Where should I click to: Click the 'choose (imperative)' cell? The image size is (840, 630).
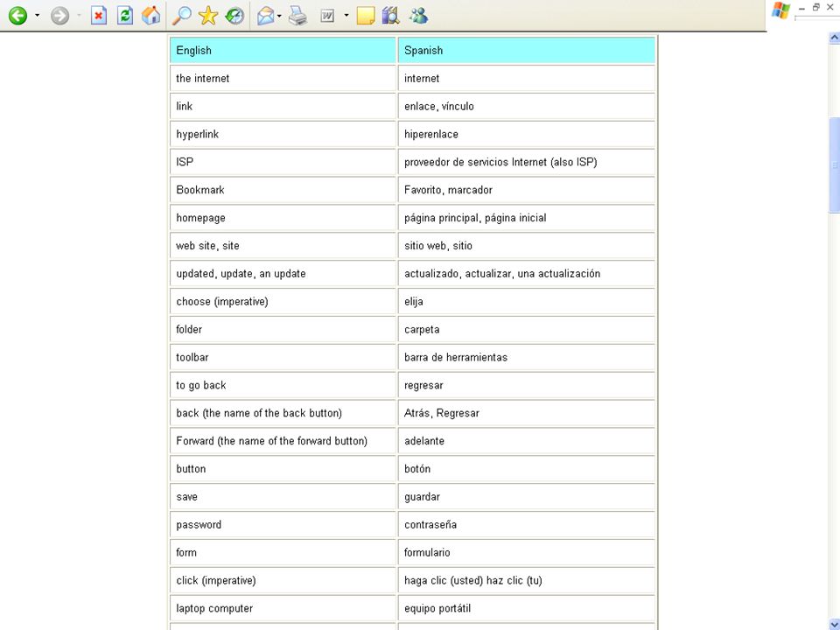(x=283, y=301)
